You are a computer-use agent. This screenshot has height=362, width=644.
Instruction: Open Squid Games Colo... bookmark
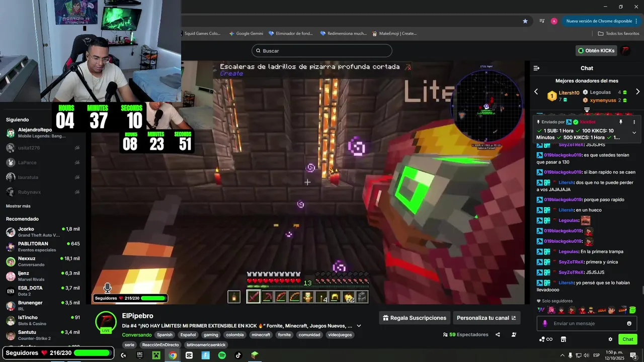coord(200,34)
